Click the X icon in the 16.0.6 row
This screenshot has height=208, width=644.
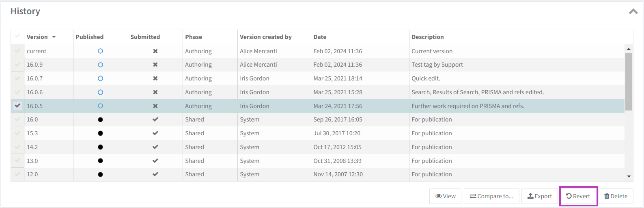point(155,92)
